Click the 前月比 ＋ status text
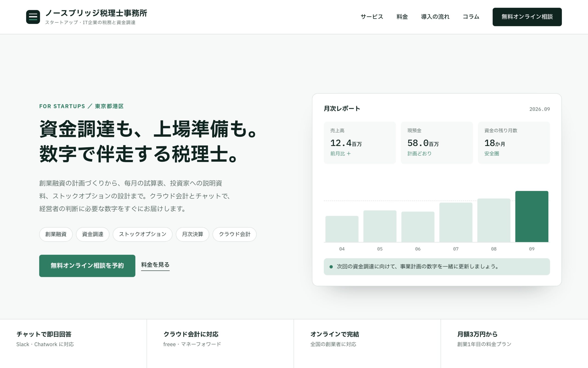The width and height of the screenshot is (588, 368). (x=341, y=154)
